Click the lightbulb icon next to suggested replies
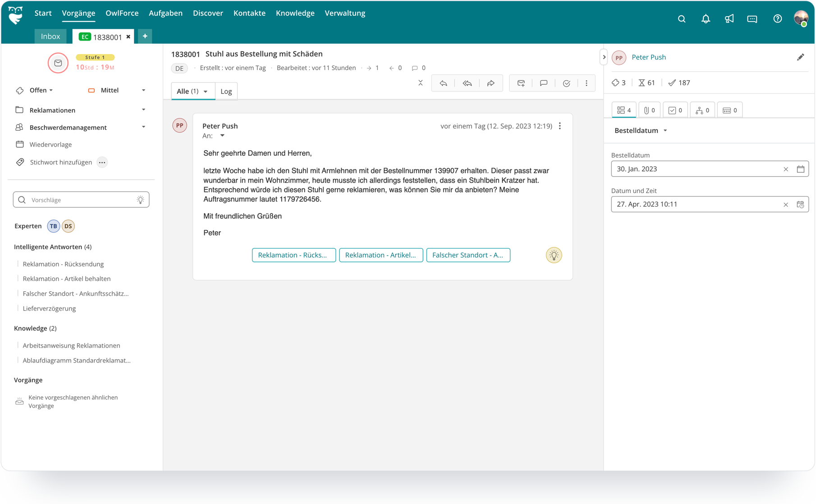 tap(554, 255)
